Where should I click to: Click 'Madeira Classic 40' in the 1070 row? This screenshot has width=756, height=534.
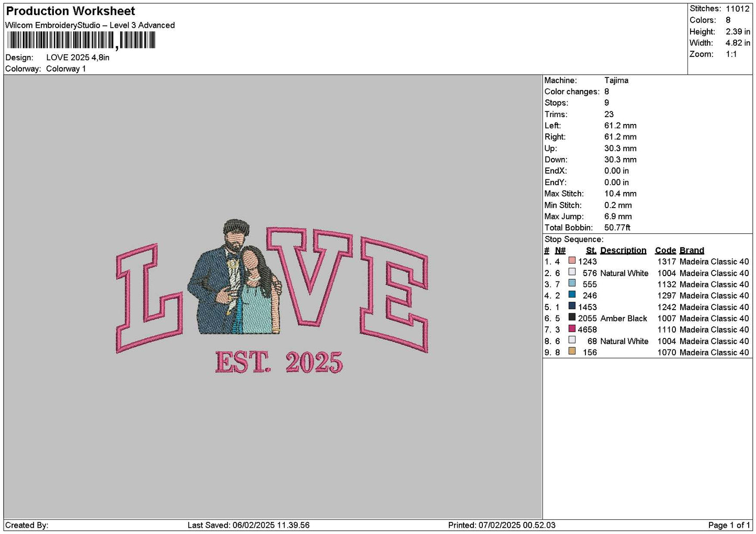pyautogui.click(x=714, y=353)
